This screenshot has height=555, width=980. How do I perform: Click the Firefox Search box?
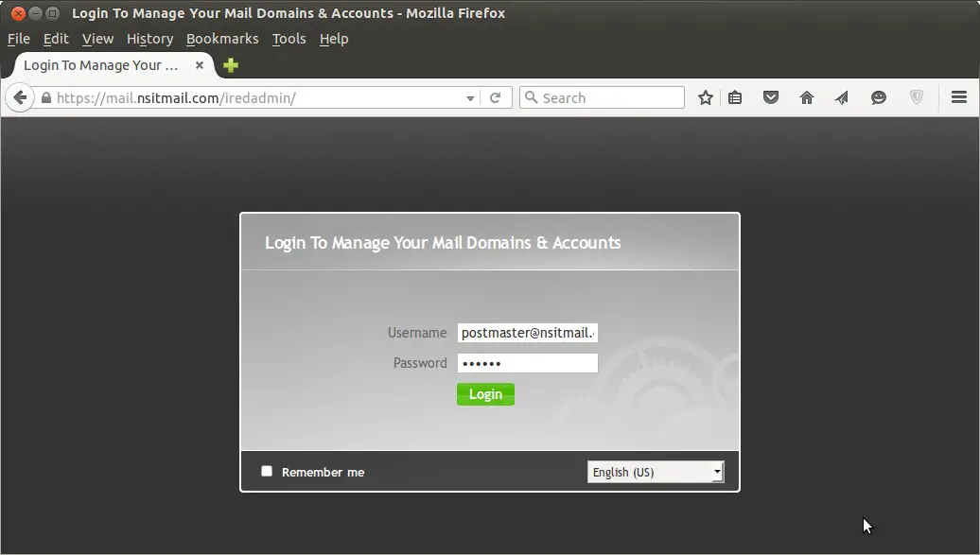click(602, 97)
